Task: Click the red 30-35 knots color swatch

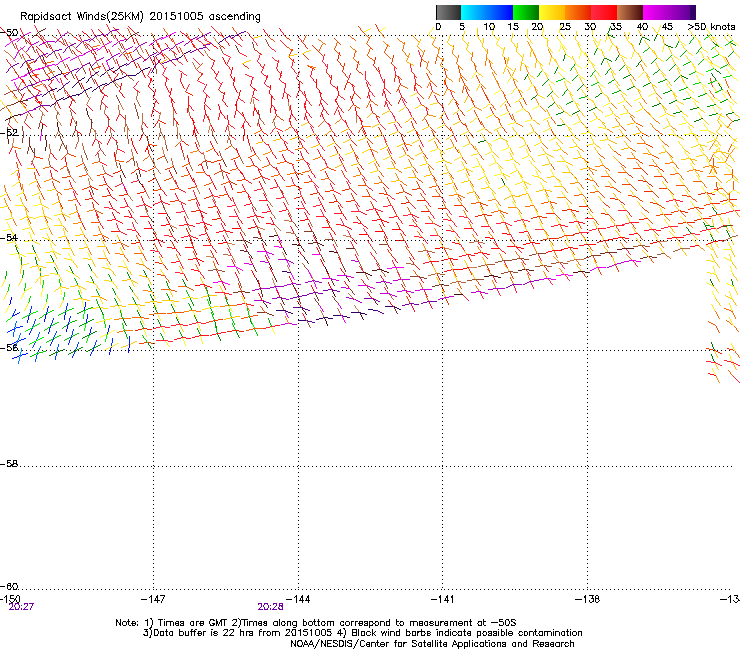Action: coord(604,12)
